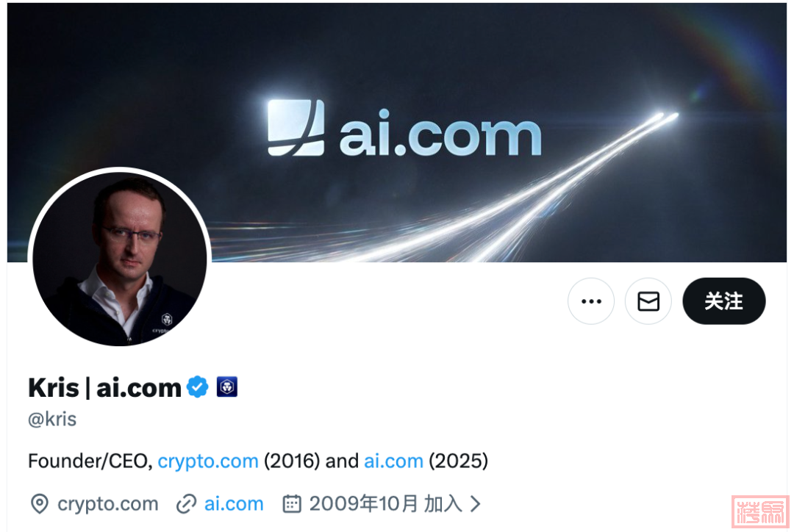
Task: Click the calendar join date icon
Action: [x=292, y=504]
